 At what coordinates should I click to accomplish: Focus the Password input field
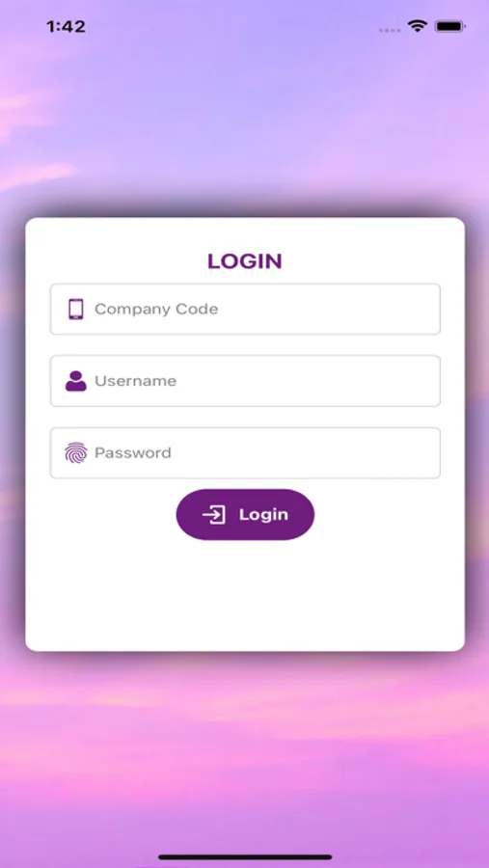click(x=245, y=453)
